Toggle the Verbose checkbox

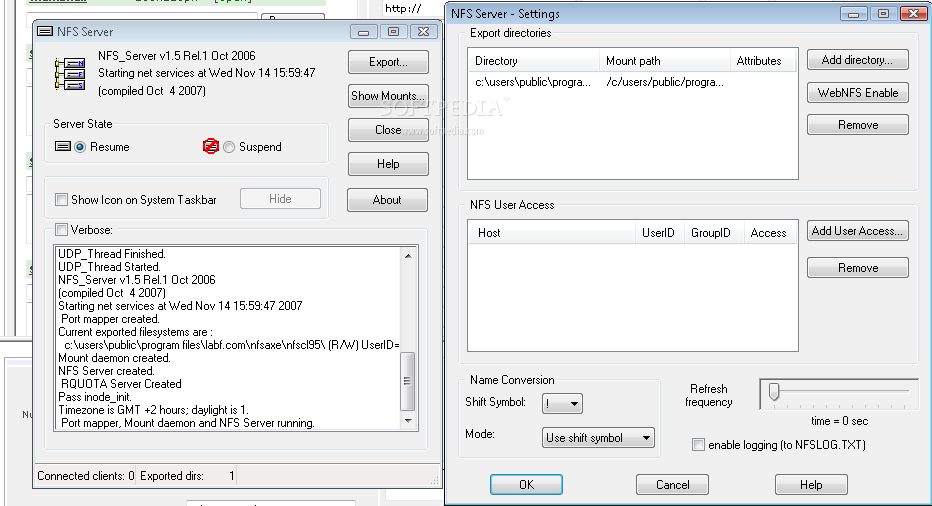click(61, 230)
